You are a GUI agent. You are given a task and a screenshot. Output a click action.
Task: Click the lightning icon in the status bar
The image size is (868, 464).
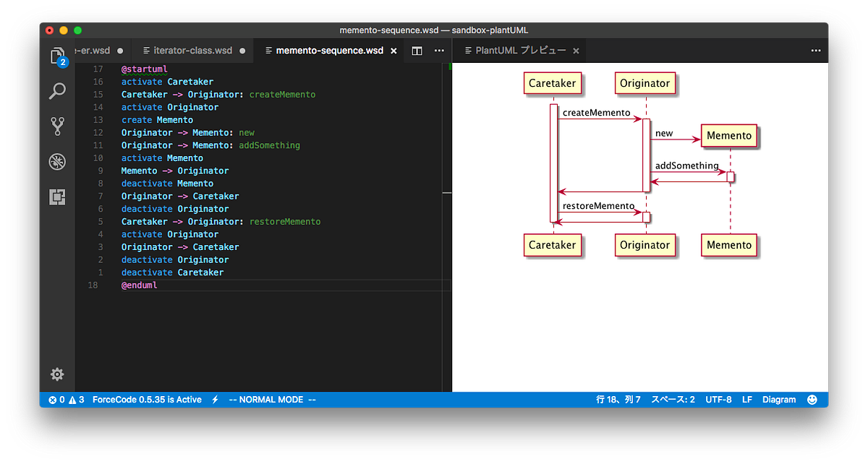coord(215,399)
